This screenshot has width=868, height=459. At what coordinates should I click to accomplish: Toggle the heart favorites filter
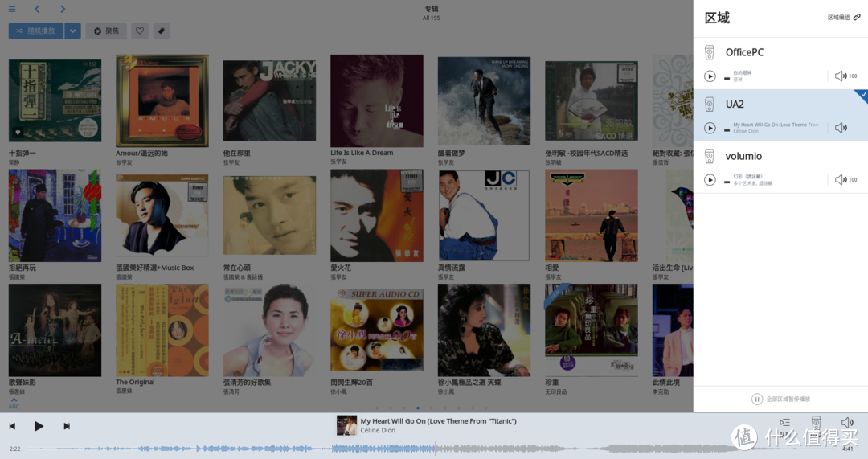[x=140, y=31]
